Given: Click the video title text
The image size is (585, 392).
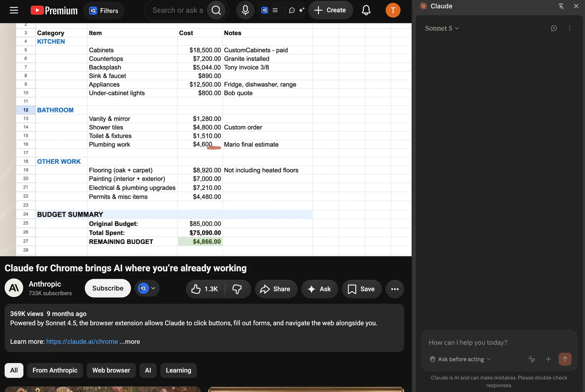Looking at the screenshot, I should click(x=125, y=268).
